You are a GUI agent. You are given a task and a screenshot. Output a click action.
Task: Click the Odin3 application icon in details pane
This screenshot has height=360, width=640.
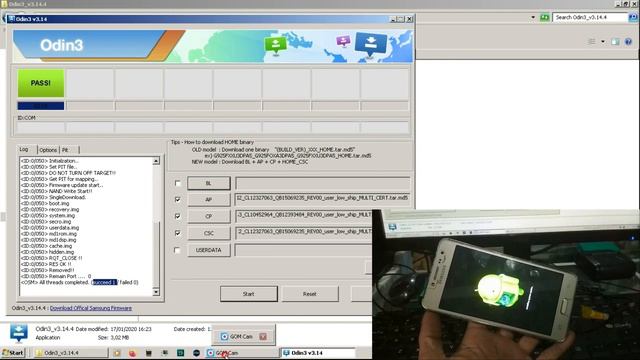(x=19, y=333)
